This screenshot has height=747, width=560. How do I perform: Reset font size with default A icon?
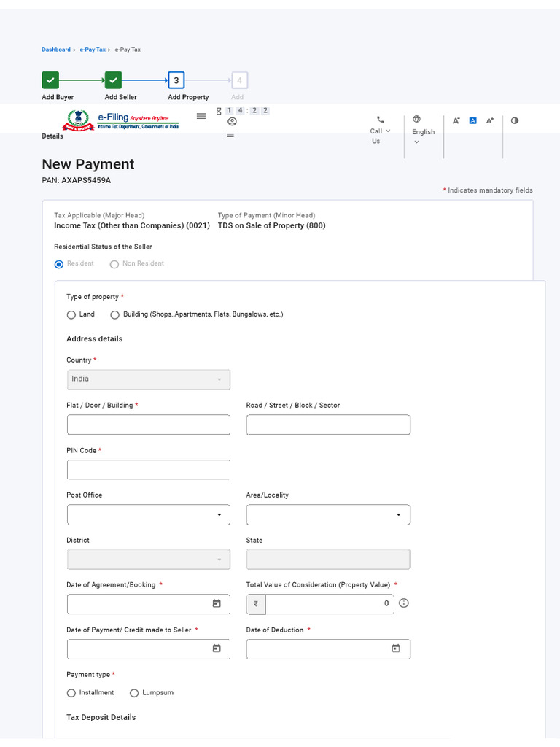point(472,120)
